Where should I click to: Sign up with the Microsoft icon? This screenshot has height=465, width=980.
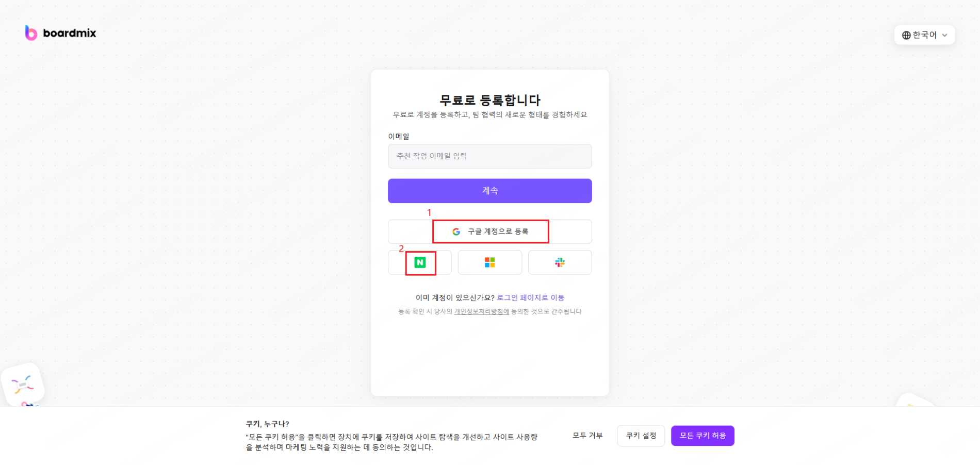[489, 262]
